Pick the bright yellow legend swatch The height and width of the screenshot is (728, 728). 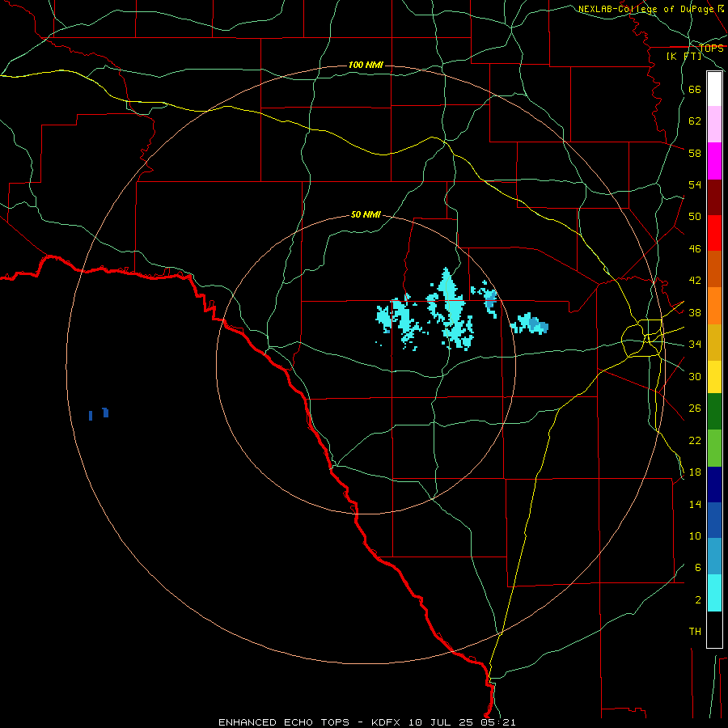[x=714, y=377]
